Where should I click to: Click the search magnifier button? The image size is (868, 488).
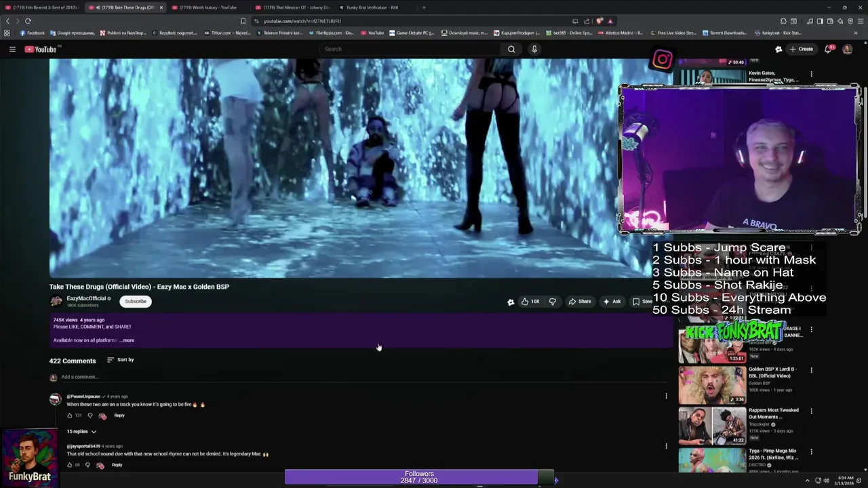[511, 49]
